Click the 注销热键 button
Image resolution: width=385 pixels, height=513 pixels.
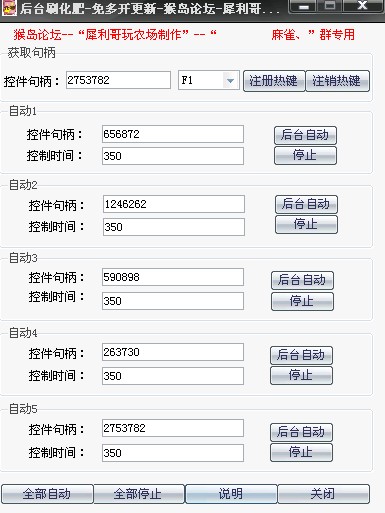(x=337, y=81)
